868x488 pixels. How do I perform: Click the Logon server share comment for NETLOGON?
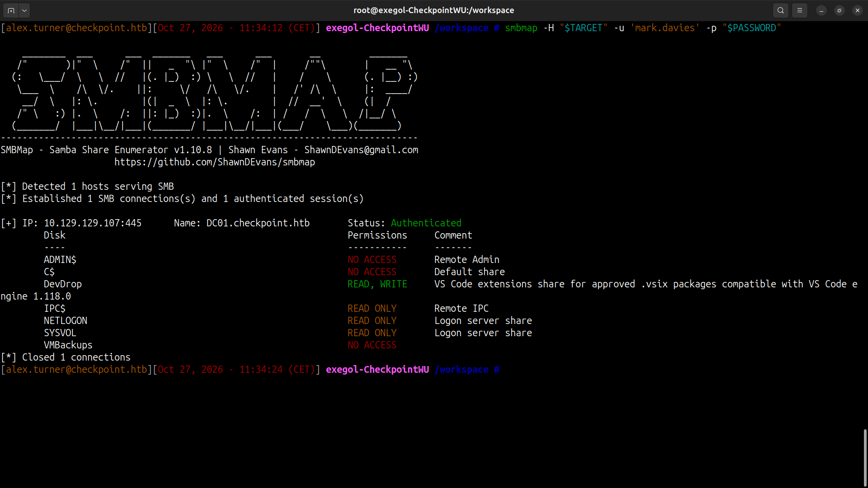click(483, 321)
